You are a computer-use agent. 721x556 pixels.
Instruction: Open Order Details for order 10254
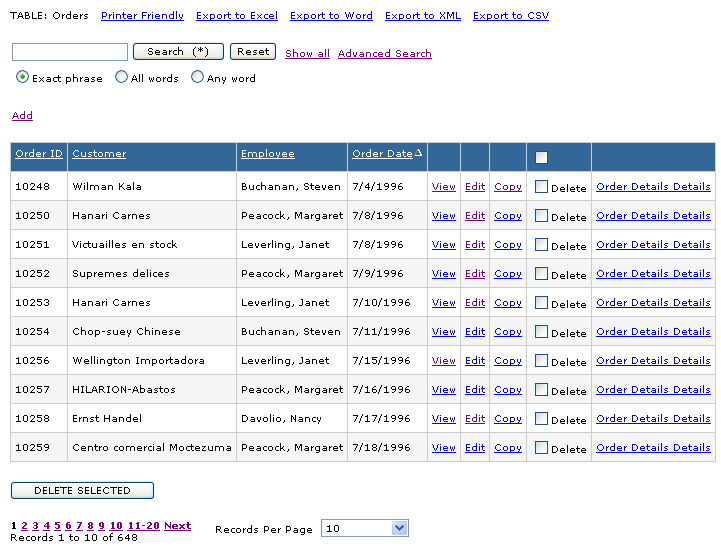click(653, 332)
